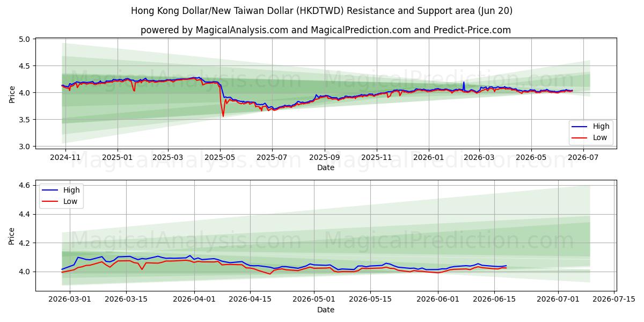Image resolution: width=644 pixels, height=322 pixels.
Task: Click the '2025-07' tick label
Action: click(272, 157)
